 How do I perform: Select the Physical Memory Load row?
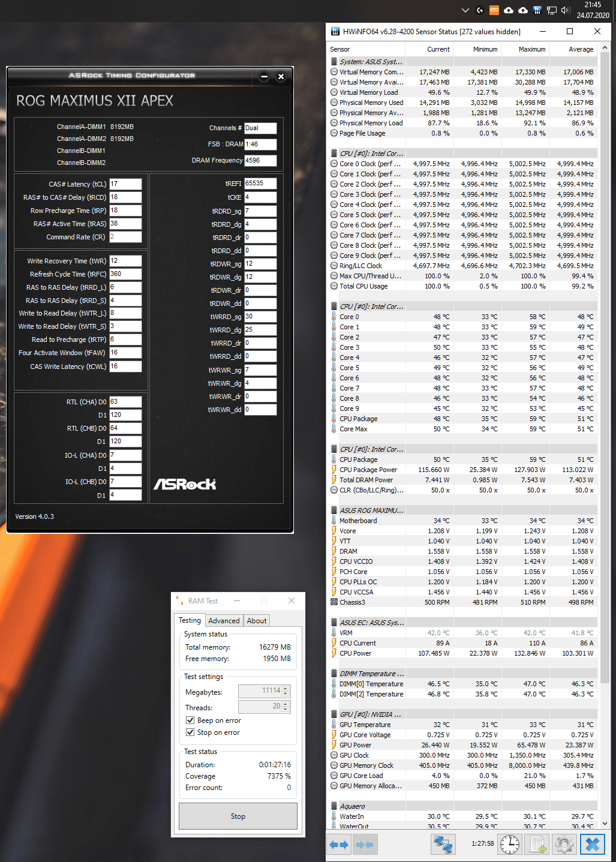coord(462,123)
